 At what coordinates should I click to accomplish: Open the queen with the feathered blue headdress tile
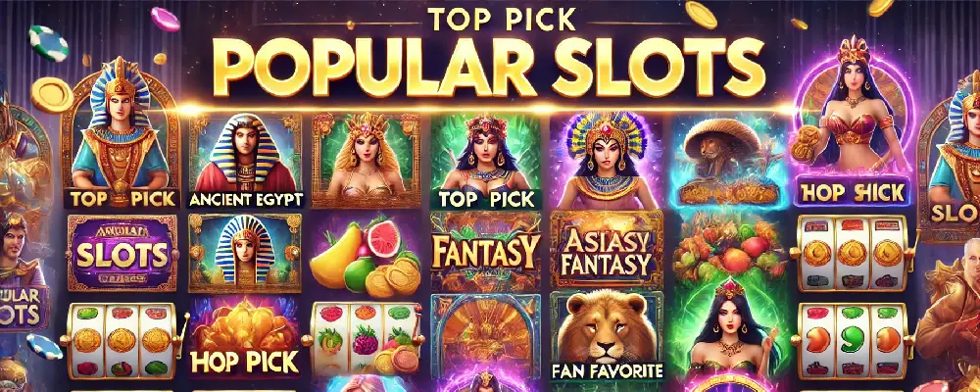(x=606, y=162)
